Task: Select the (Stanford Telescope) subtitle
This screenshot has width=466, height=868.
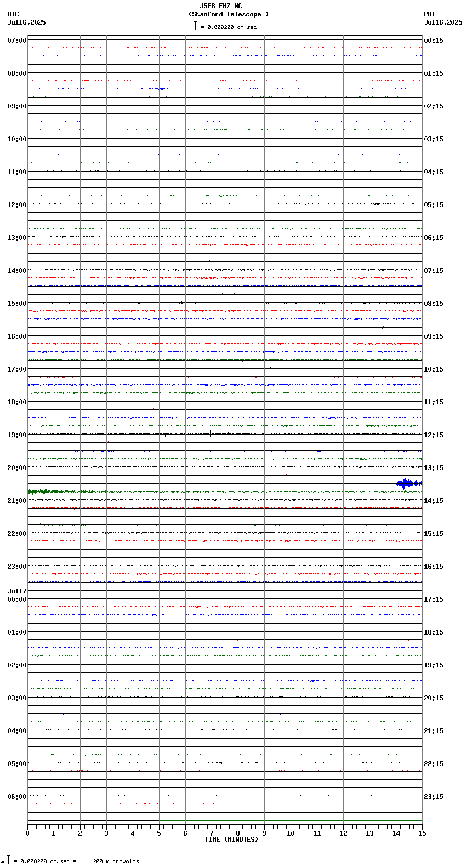Action: click(229, 14)
